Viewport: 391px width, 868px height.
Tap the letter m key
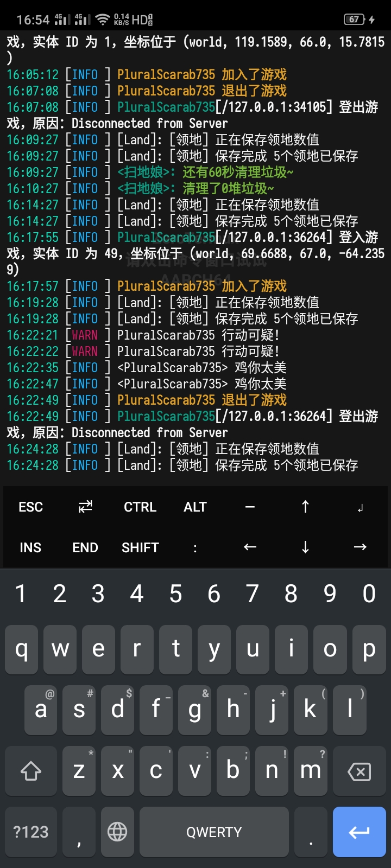311,771
